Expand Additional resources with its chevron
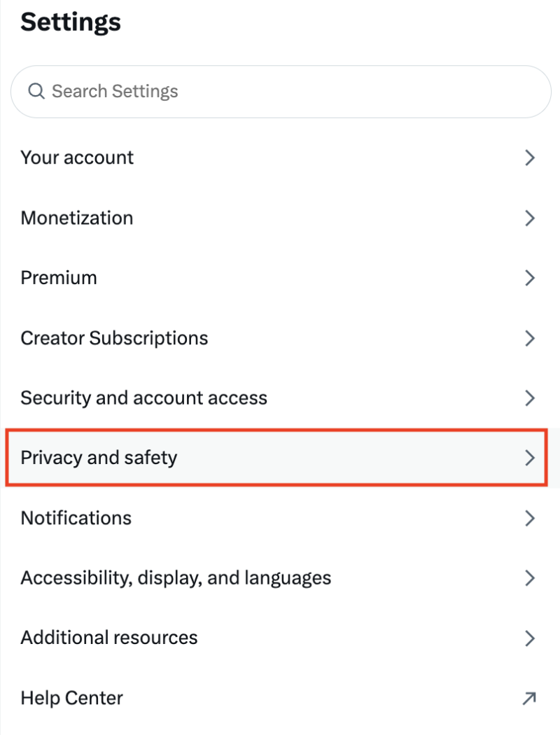 click(x=529, y=638)
